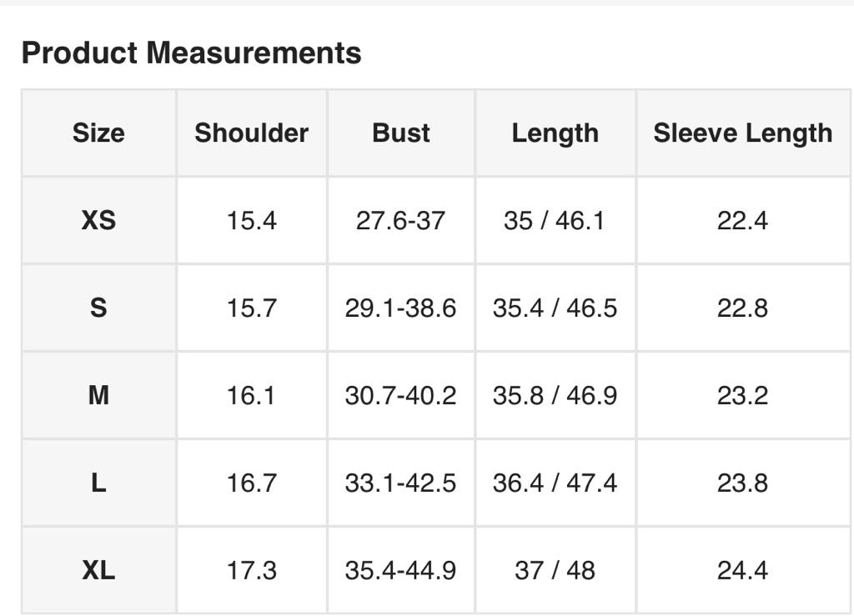Viewport: 854px width, 616px height.
Task: Click the 35.4-44.9 bust cell
Action: pos(400,570)
